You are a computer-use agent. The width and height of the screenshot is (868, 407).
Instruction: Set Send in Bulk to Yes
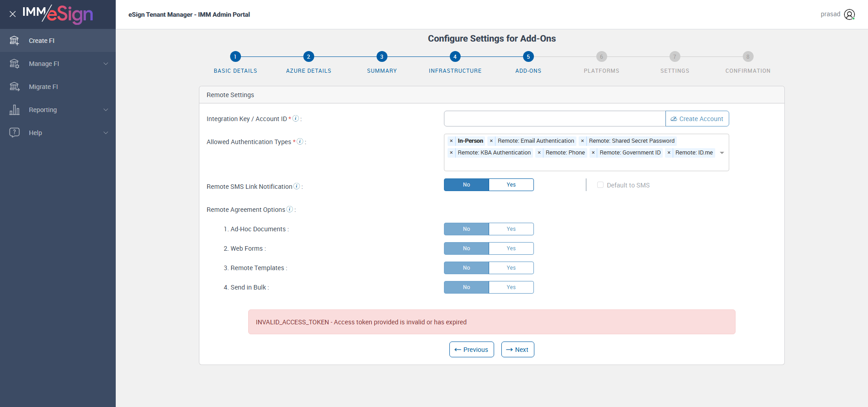511,287
